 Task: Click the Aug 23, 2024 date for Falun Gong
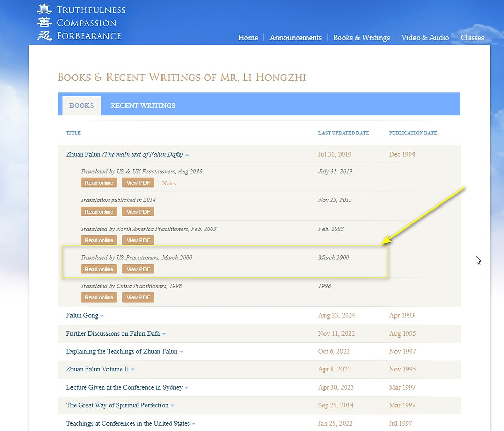[x=336, y=315]
